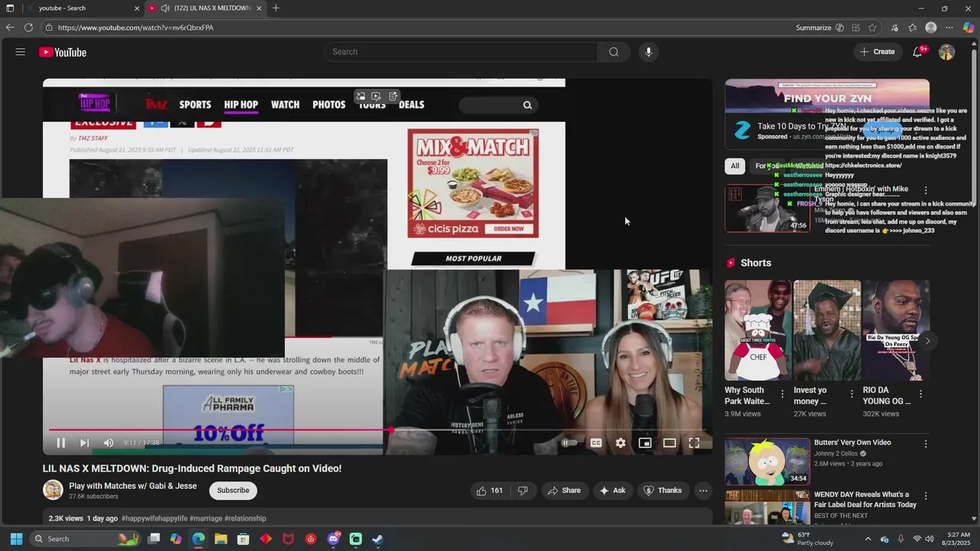The height and width of the screenshot is (551, 980).
Task: Go back in browser history
Action: (10, 28)
